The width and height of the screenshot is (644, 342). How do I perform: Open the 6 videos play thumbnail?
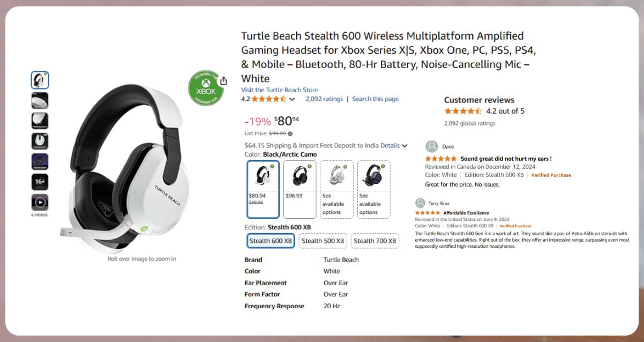(x=40, y=202)
